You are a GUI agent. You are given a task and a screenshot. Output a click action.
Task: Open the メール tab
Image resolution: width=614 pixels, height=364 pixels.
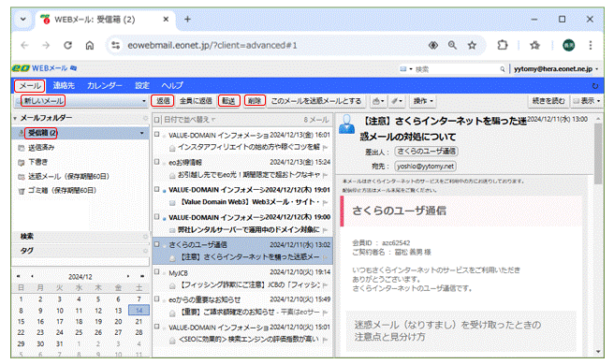click(x=30, y=86)
